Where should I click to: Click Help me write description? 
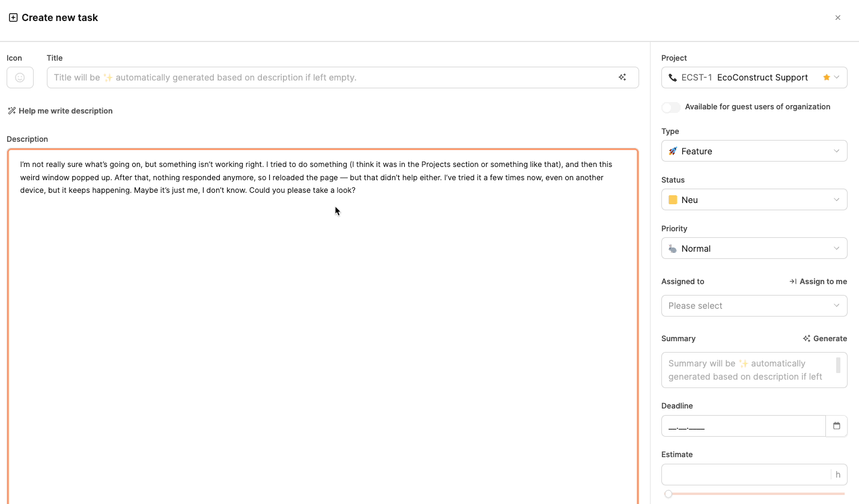point(60,111)
